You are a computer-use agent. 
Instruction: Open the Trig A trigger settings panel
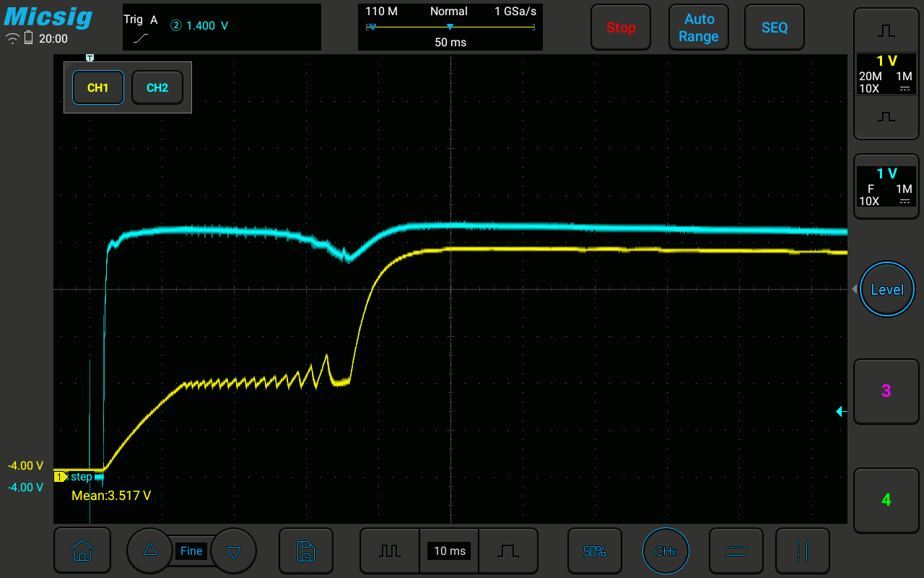[222, 27]
